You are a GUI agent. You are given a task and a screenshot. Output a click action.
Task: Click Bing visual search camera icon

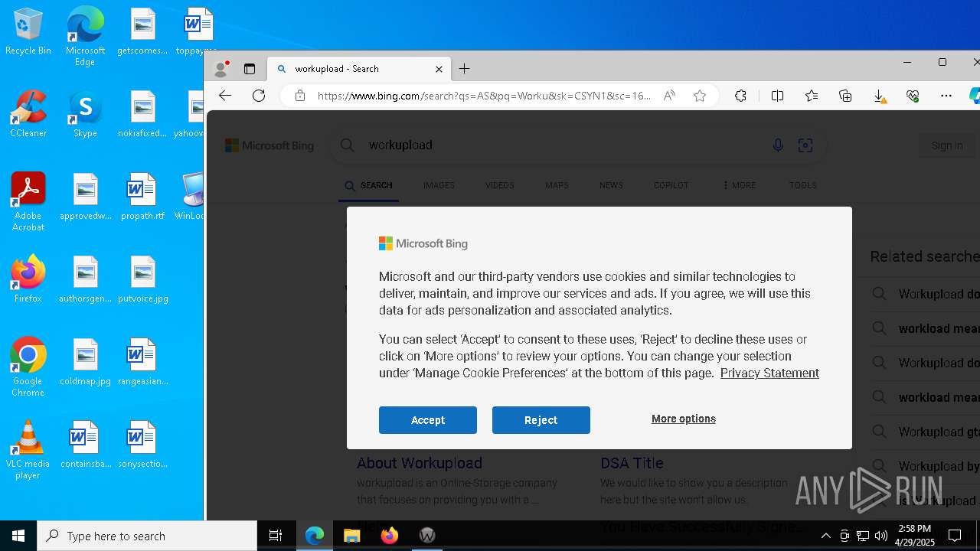(805, 145)
